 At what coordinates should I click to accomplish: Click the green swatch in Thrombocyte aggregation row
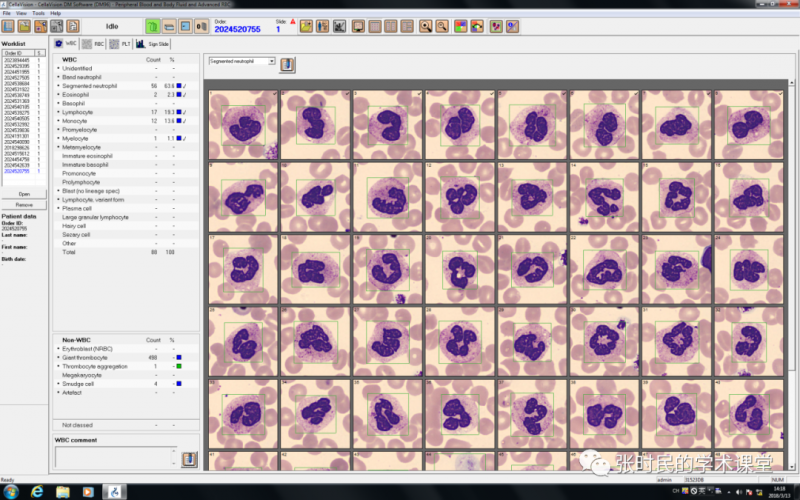click(179, 366)
